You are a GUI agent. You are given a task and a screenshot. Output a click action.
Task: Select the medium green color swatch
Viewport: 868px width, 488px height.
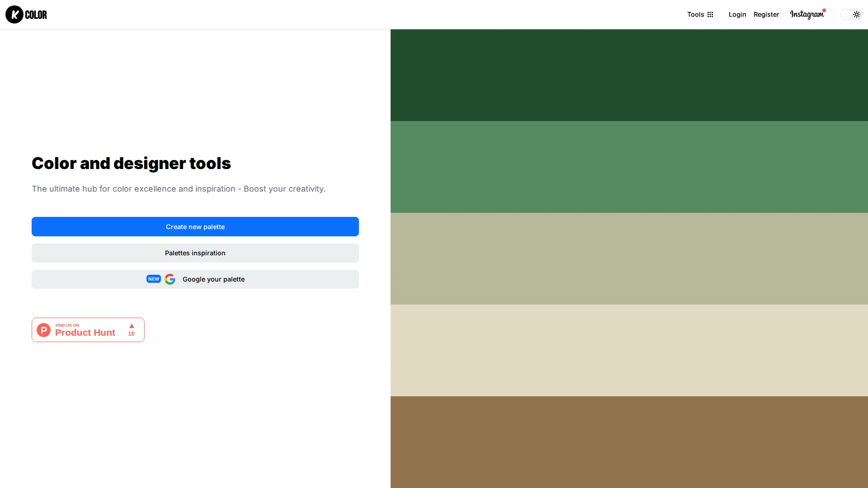tap(629, 167)
